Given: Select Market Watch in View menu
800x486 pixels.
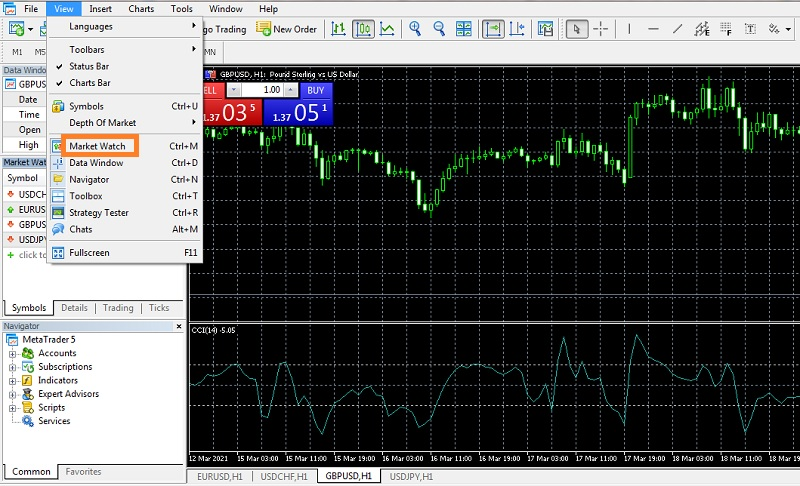Looking at the screenshot, I should [97, 146].
